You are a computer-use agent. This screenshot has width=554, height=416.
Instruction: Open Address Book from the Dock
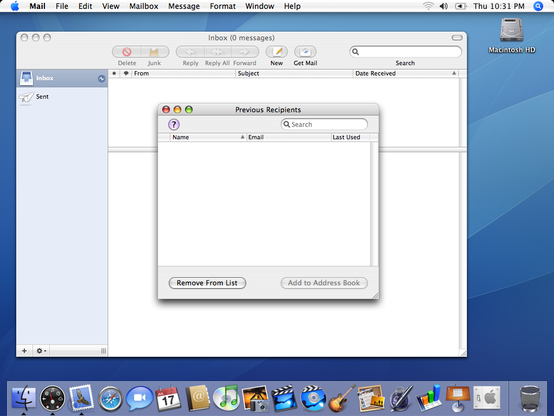[197, 398]
